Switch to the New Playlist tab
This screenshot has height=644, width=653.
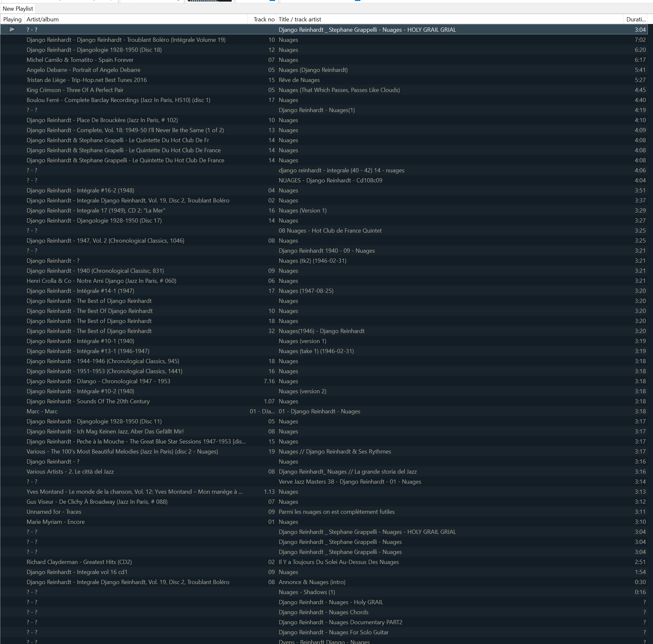(18, 8)
